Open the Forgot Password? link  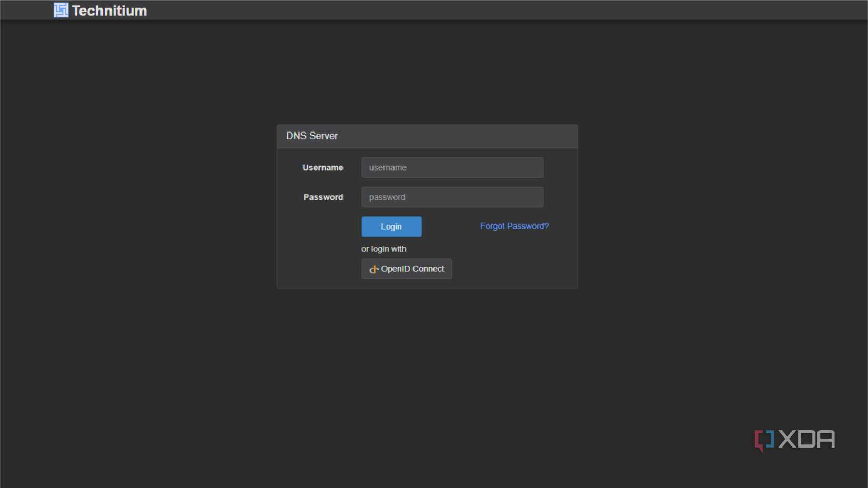tap(514, 226)
